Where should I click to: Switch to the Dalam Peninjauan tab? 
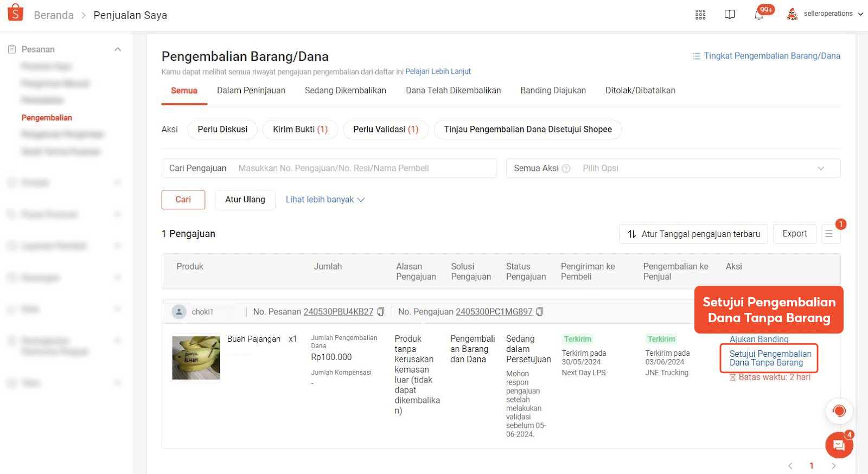251,91
